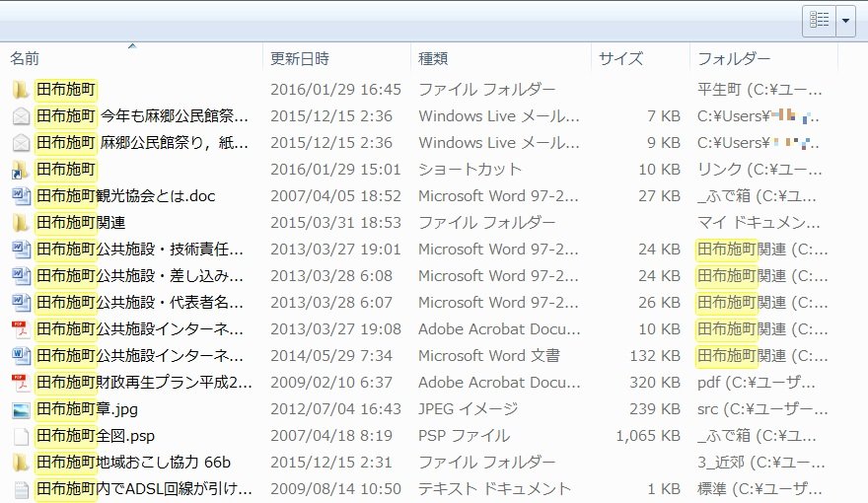This screenshot has height=503, width=868.
Task: Click date 2007/04/05 18:52
Action: coord(335,196)
